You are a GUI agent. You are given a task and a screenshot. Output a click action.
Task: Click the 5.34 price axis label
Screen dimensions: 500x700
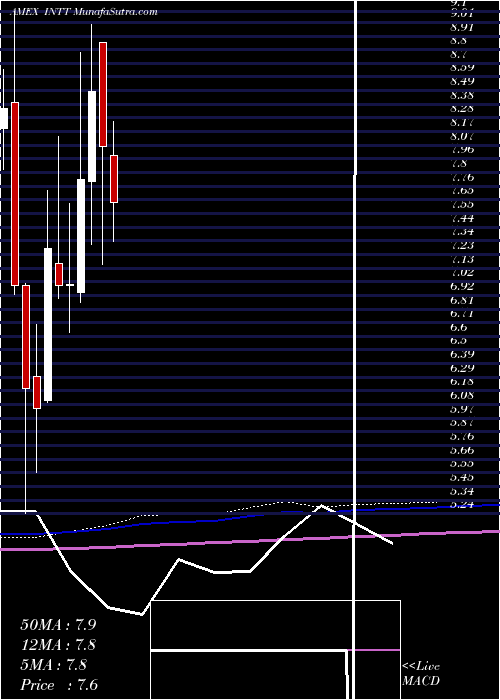[x=462, y=492]
